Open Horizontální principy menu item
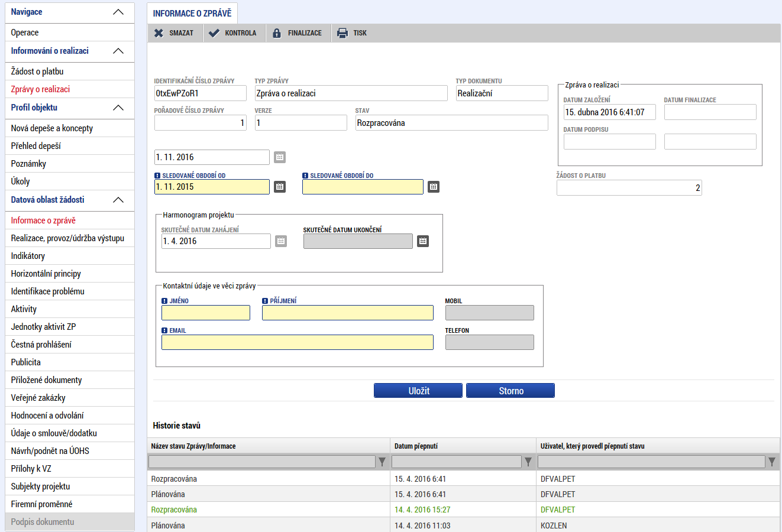 (x=70, y=274)
